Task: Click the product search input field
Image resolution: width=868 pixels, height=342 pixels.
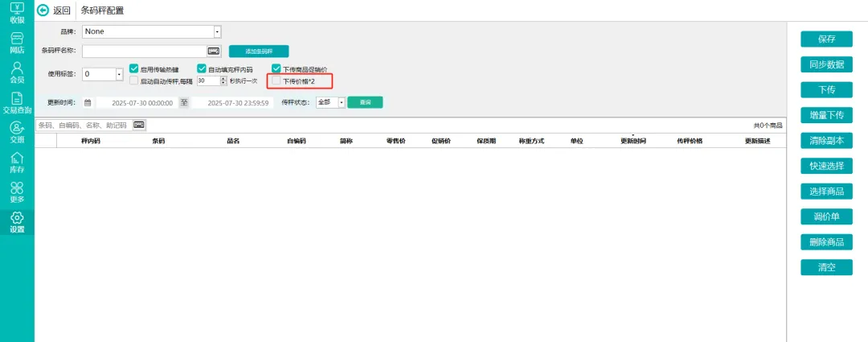Action: point(84,126)
